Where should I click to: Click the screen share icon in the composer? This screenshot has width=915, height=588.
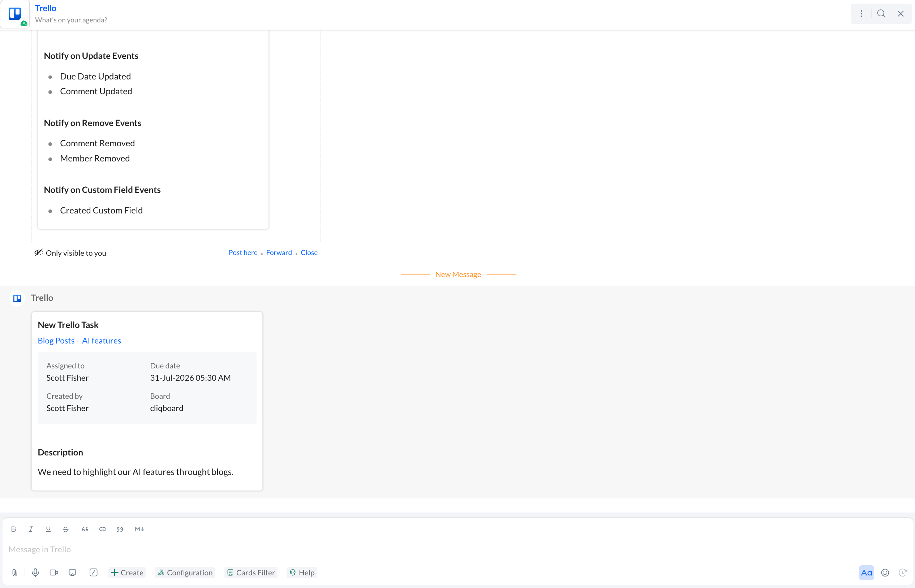(72, 573)
